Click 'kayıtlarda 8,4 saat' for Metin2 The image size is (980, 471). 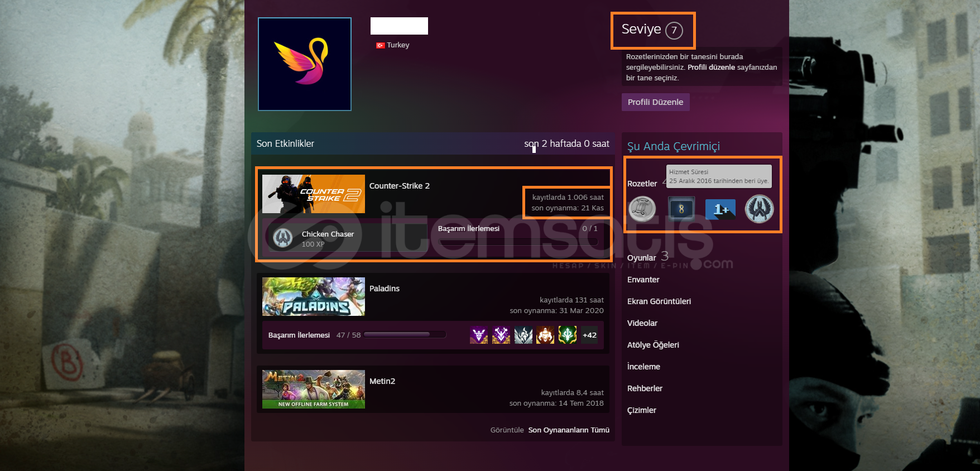(x=573, y=393)
